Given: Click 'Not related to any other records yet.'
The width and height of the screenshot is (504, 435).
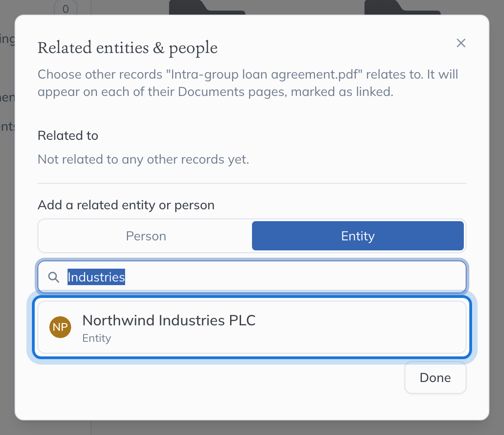Looking at the screenshot, I should pyautogui.click(x=143, y=159).
